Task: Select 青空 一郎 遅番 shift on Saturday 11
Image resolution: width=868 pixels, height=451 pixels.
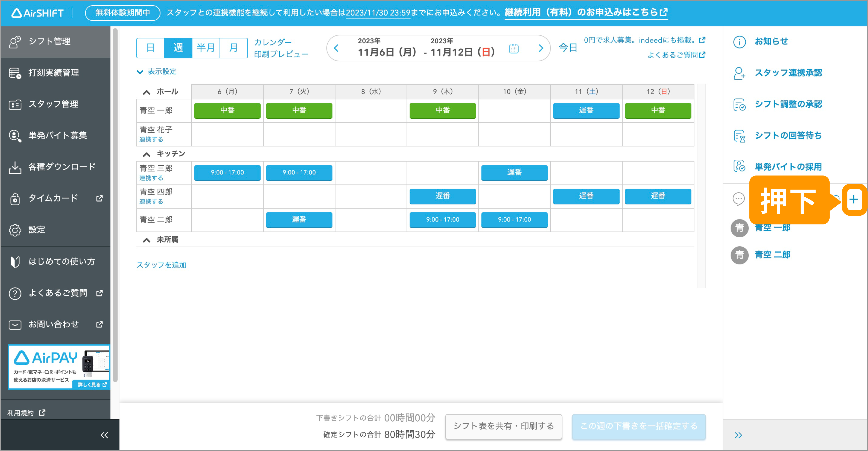Action: [586, 110]
